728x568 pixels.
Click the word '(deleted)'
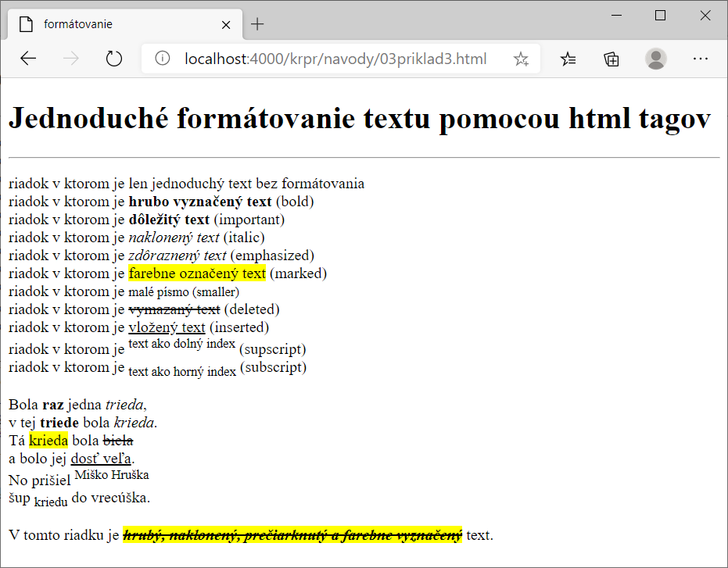point(252,309)
